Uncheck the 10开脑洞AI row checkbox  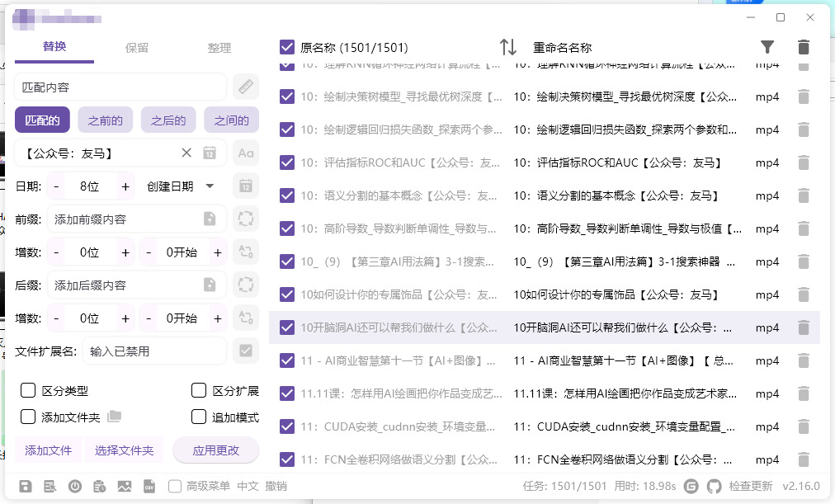[287, 327]
